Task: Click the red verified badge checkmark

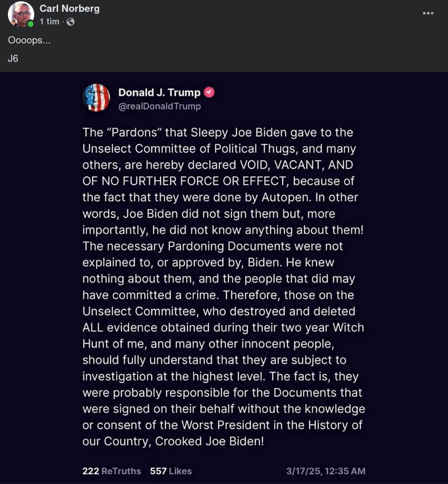Action: click(x=210, y=92)
